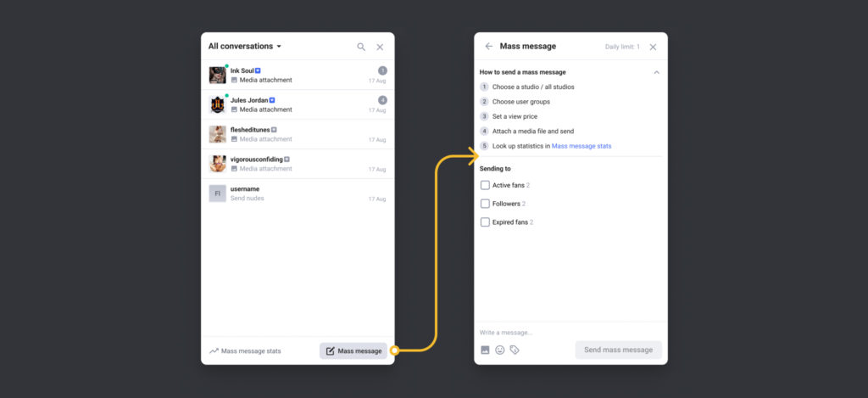The image size is (868, 398).
Task: Go back using the Mass message arrow
Action: pos(489,47)
